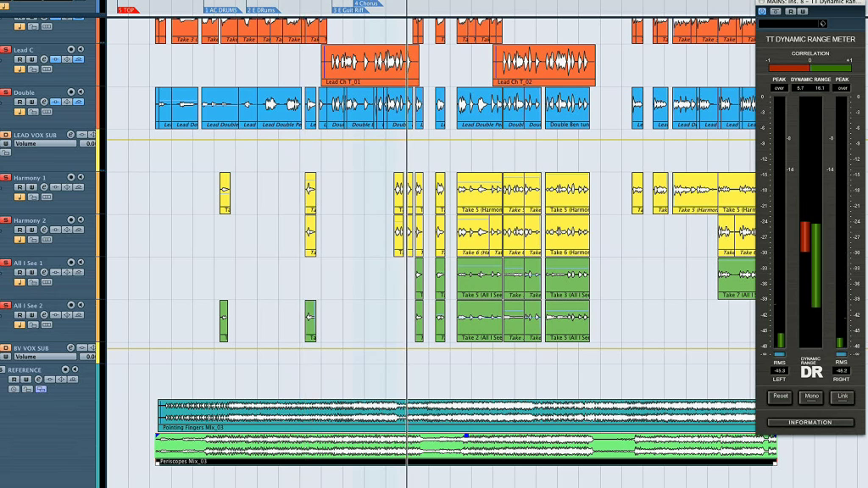Jump to the 1 AC DRUMS marker
The image size is (868, 488).
221,10
